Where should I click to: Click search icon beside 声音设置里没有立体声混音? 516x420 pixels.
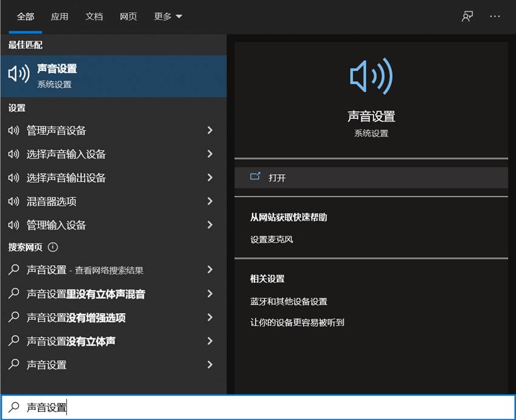13,293
